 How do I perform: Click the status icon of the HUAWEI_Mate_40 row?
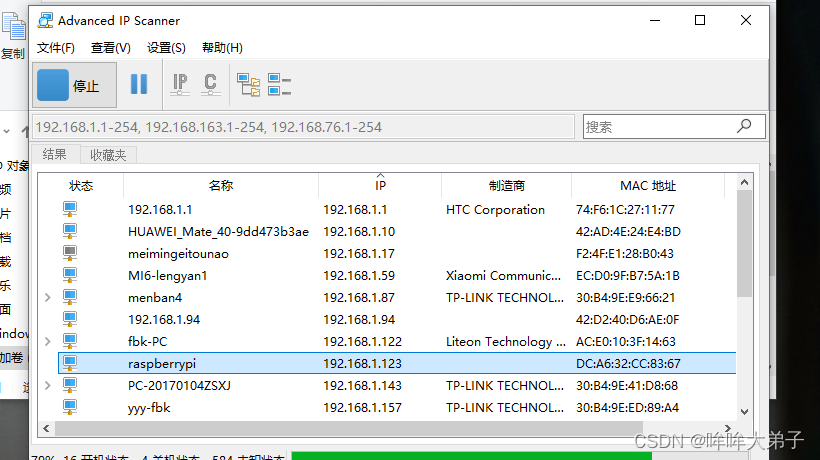click(70, 231)
